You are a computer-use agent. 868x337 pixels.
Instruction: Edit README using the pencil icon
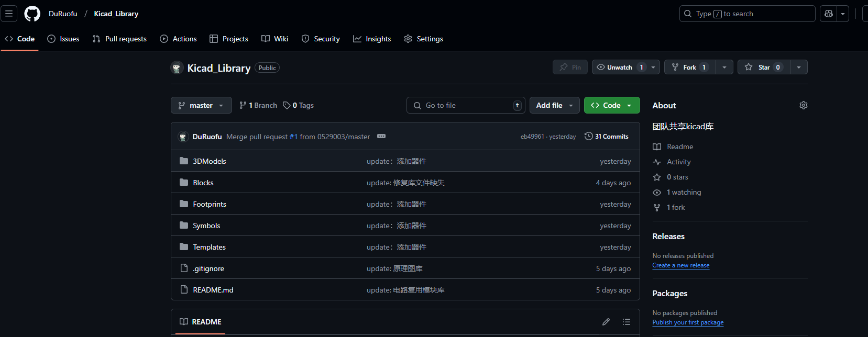(606, 322)
